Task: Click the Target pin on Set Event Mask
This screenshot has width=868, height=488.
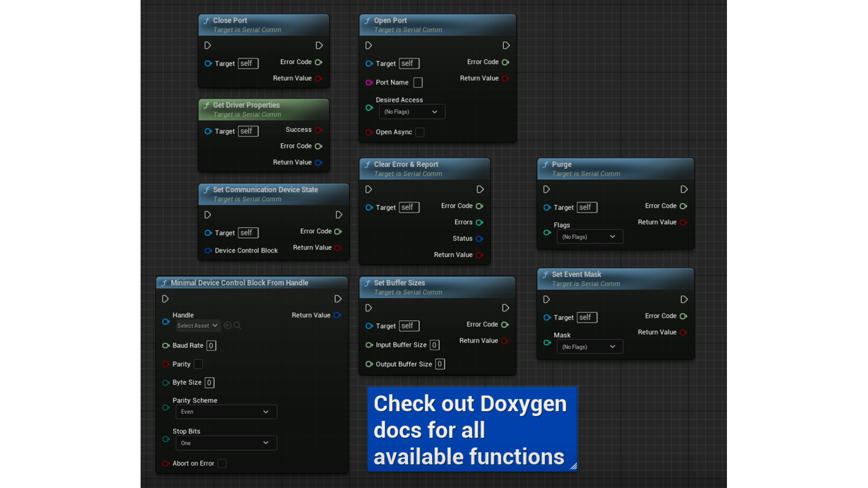Action: coord(547,318)
